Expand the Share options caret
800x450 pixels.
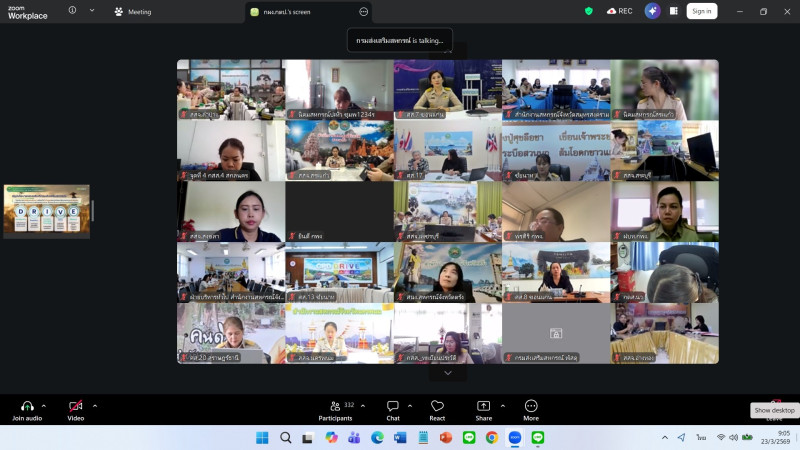tap(502, 406)
